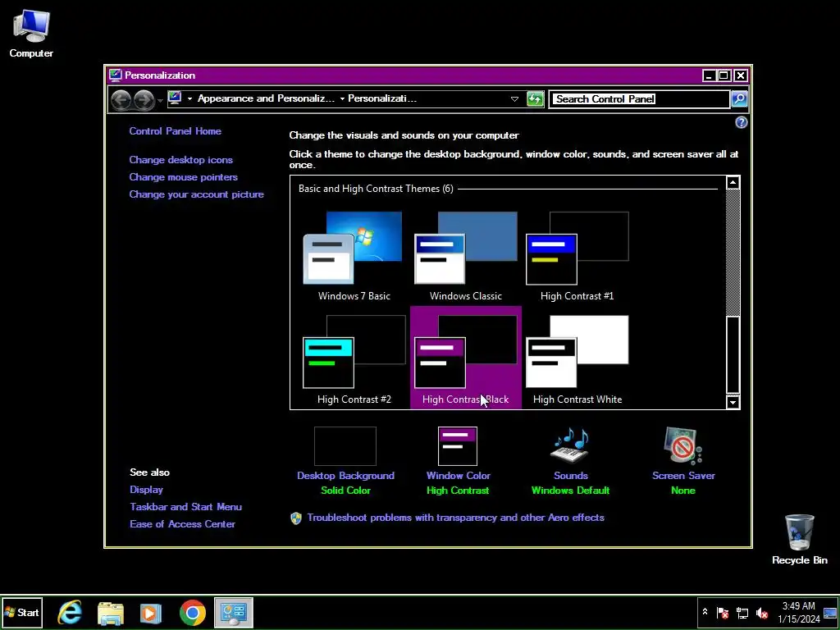Open Change your account picture link

click(x=197, y=194)
